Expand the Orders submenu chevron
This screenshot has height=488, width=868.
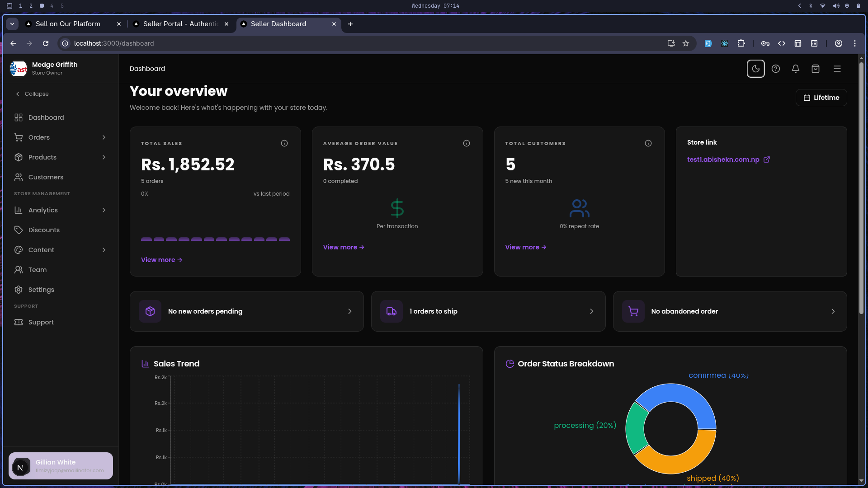[104, 137]
